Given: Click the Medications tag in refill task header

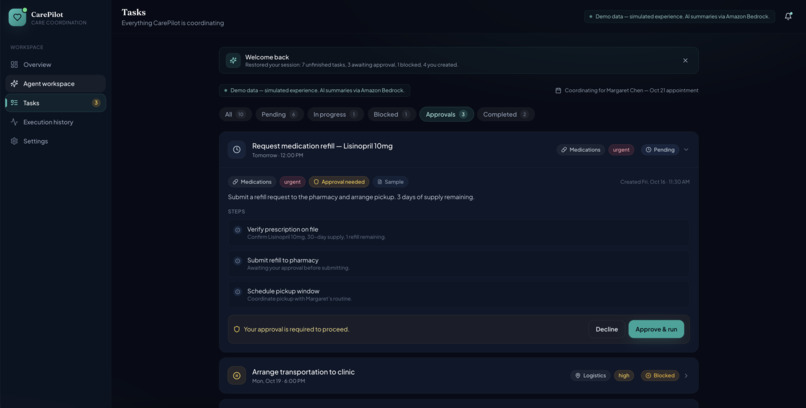Looking at the screenshot, I should click(581, 150).
